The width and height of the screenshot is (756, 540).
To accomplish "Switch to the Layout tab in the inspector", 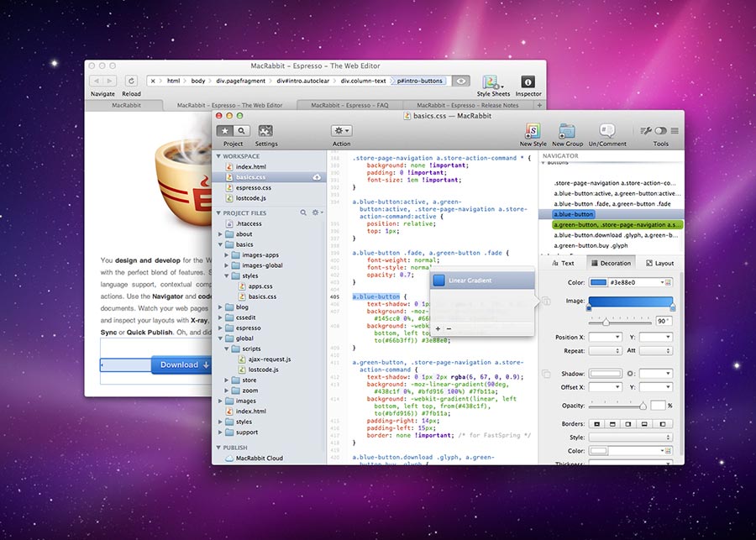I will pyautogui.click(x=659, y=263).
